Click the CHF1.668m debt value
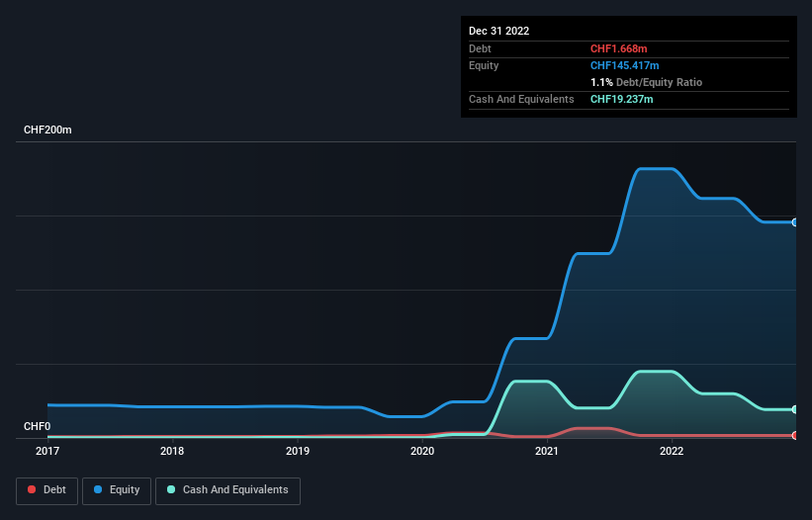812x520 pixels. 619,48
